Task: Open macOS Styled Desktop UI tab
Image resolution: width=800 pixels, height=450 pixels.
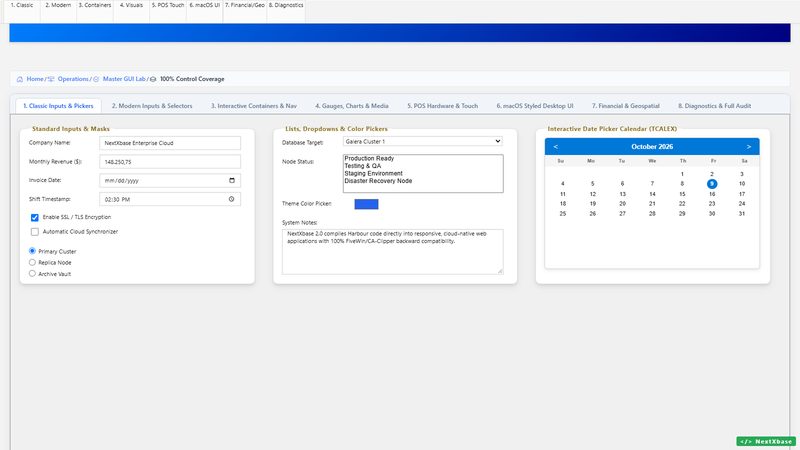Action: 535,106
